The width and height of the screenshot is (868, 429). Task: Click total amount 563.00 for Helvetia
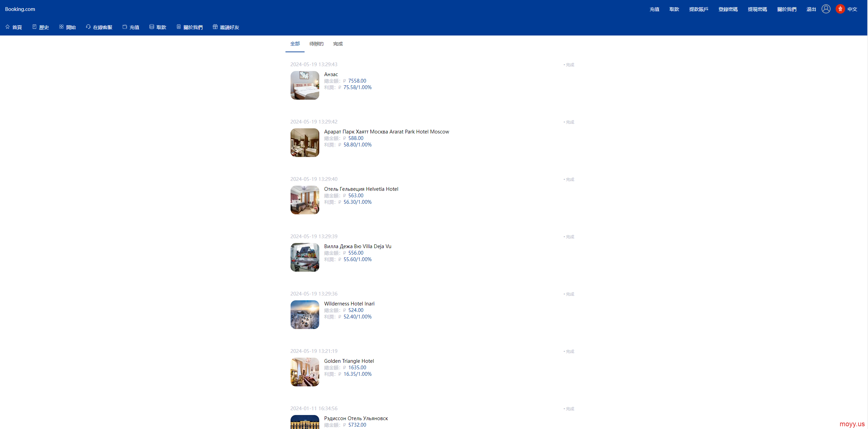(356, 196)
